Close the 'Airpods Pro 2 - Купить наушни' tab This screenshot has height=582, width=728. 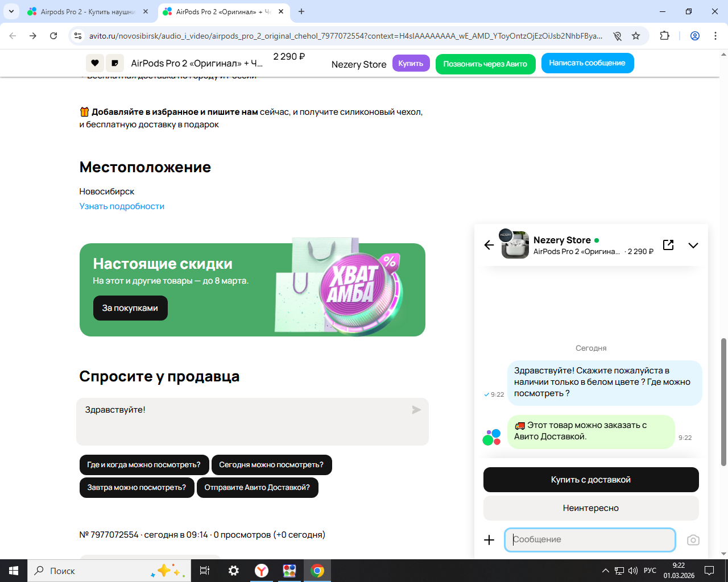[x=146, y=11]
